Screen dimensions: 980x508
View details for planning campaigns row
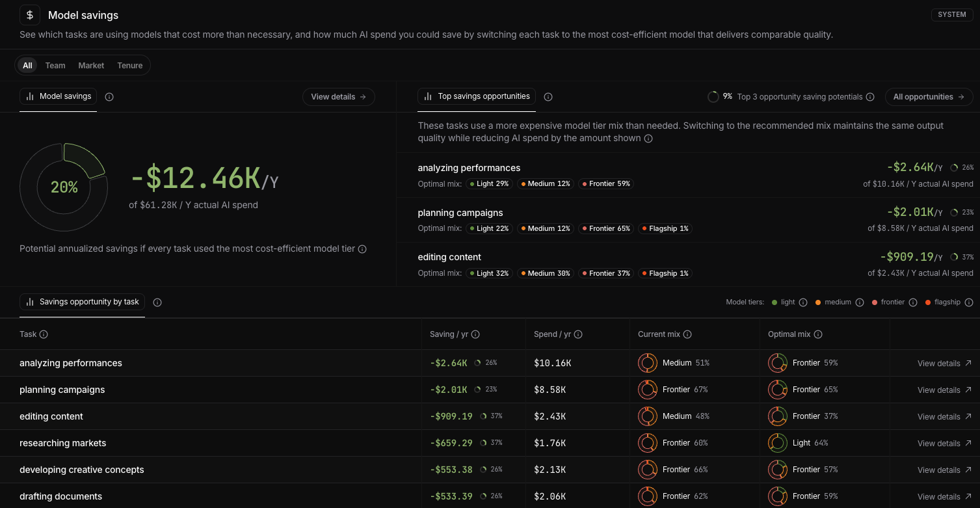(x=944, y=390)
